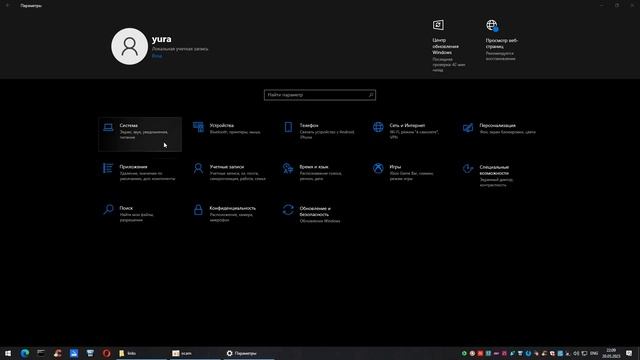The image size is (640, 360).
Task: Click the web browsing globe icon at top
Action: pyautogui.click(x=492, y=25)
